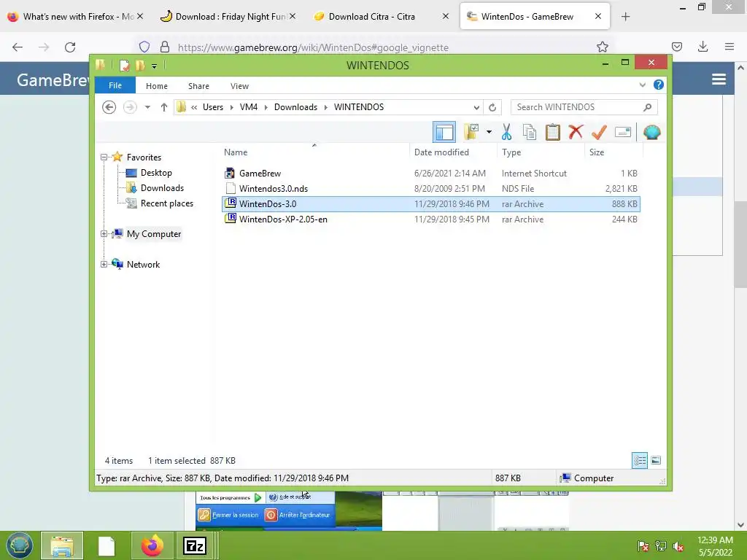Click the folder options toolbar icon

pyautogui.click(x=472, y=133)
